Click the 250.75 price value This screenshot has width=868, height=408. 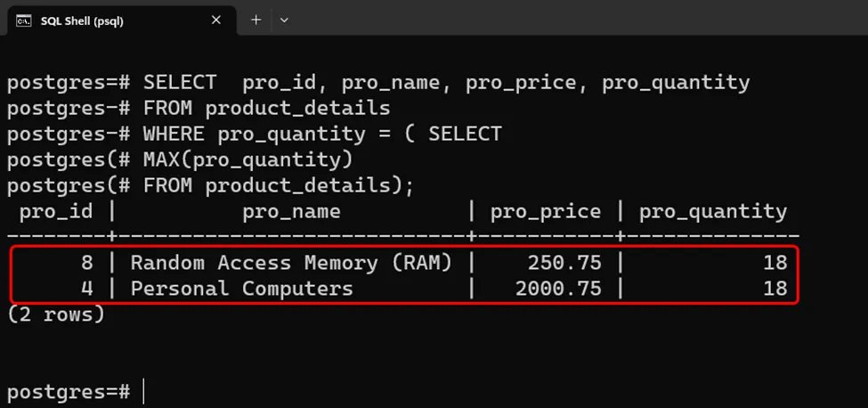tap(564, 263)
